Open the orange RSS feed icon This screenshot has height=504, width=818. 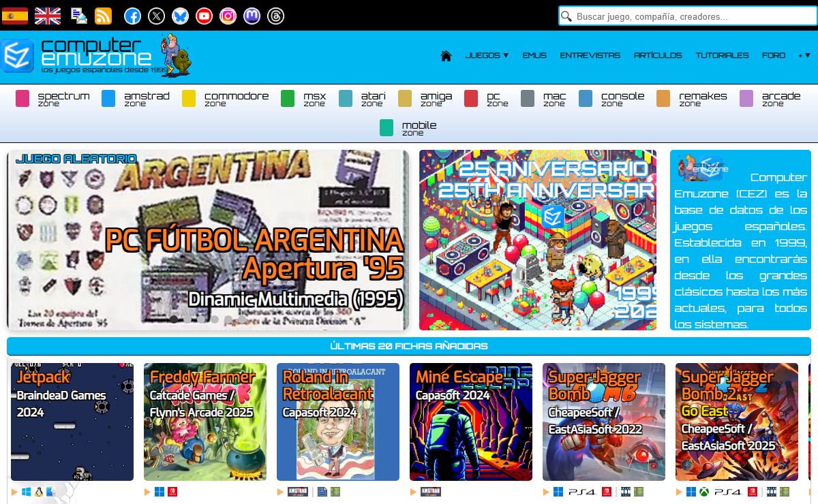[104, 16]
